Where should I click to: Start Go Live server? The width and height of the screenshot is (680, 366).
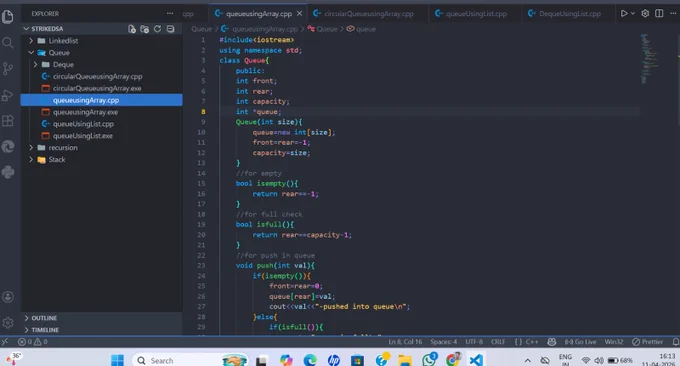580,342
